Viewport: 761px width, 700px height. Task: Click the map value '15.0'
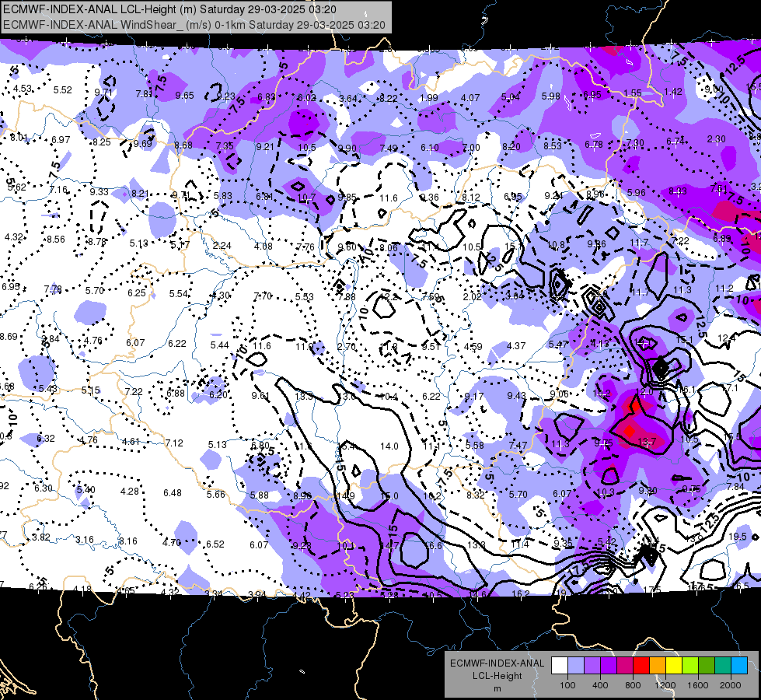(389, 496)
